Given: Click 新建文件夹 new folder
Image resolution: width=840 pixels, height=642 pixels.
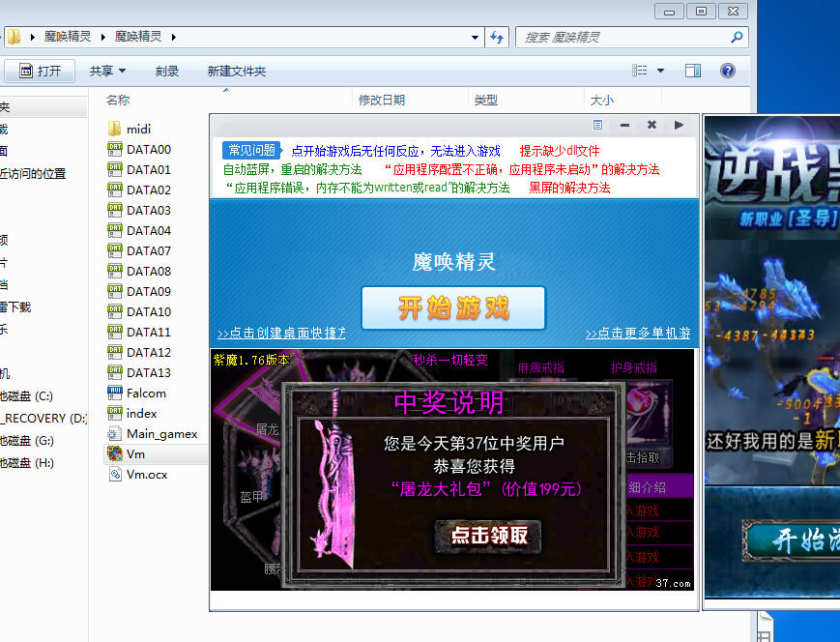Looking at the screenshot, I should pos(236,72).
